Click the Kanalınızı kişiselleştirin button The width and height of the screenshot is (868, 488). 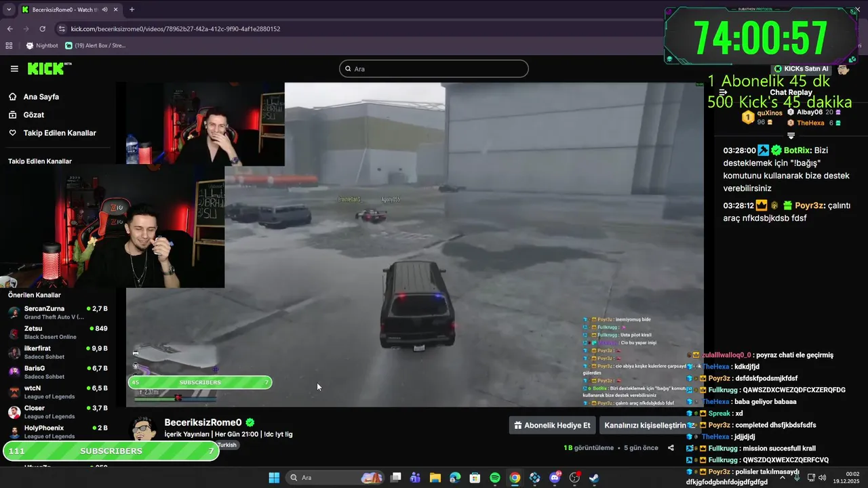pos(646,426)
